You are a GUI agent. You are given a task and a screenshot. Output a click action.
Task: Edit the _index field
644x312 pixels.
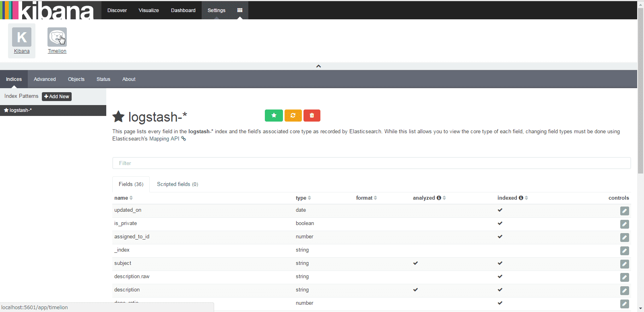(625, 251)
